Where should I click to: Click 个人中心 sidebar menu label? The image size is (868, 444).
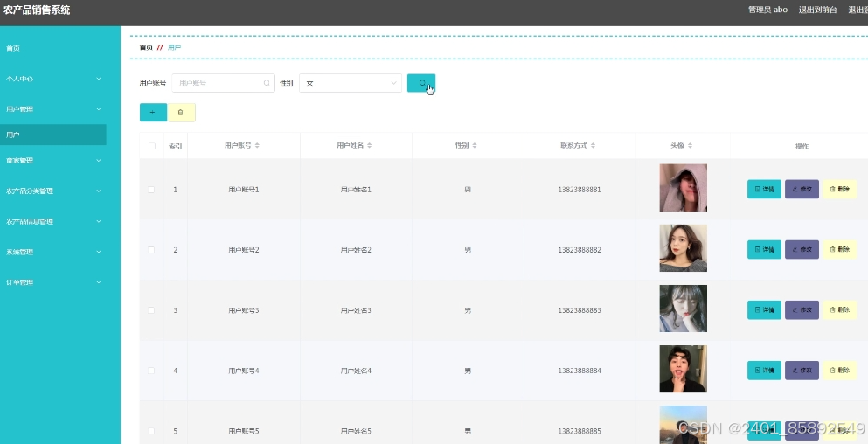[x=19, y=79]
